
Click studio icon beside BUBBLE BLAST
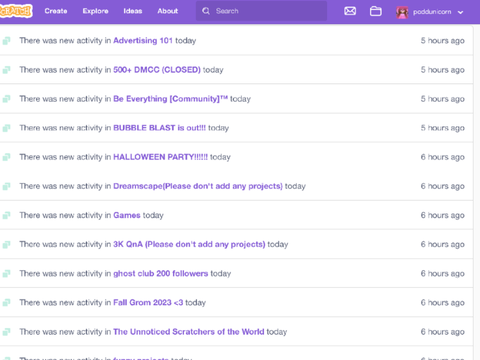click(x=6, y=128)
